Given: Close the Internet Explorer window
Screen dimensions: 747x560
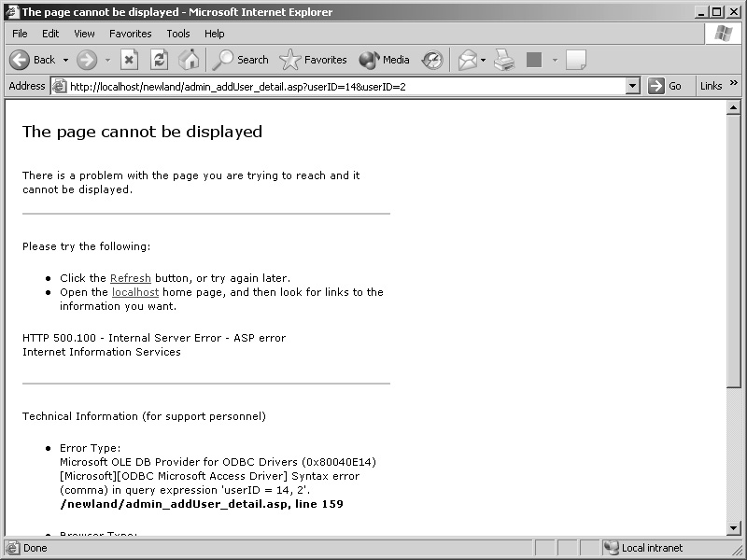Looking at the screenshot, I should [x=734, y=12].
